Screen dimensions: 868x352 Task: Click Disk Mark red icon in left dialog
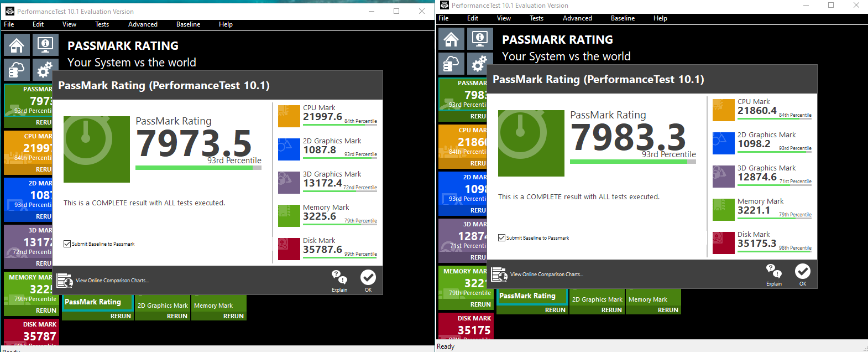click(x=289, y=249)
